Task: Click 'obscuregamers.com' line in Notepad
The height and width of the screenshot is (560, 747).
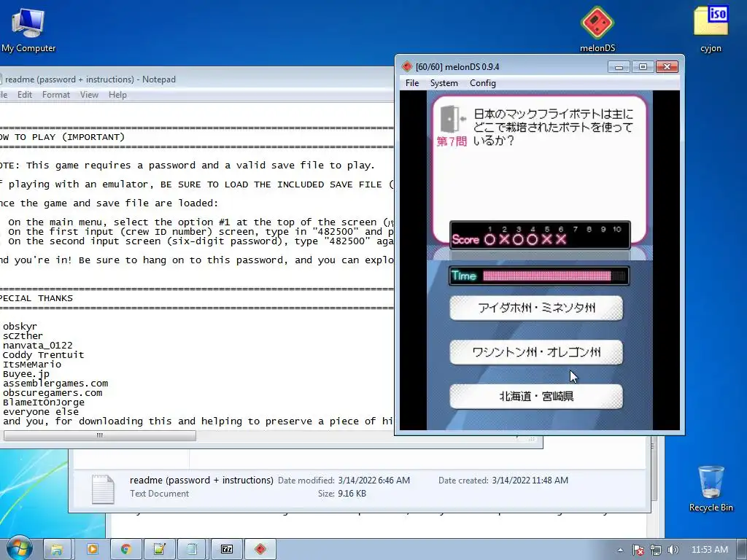Action: tap(53, 393)
